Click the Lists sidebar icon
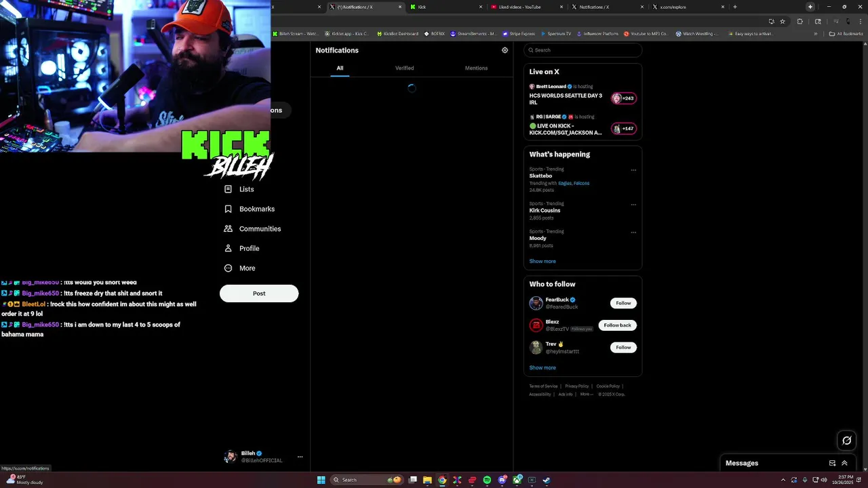This screenshot has width=868, height=488. click(x=229, y=189)
